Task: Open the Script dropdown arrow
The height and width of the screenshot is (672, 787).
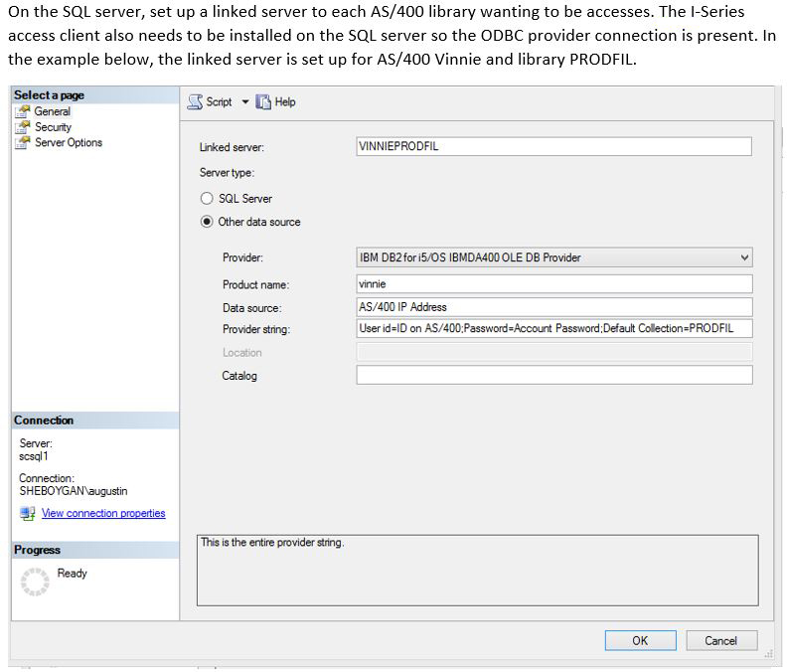Action: pyautogui.click(x=245, y=102)
